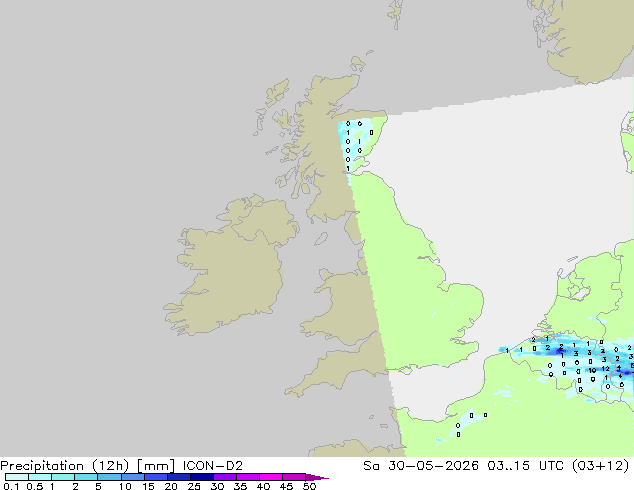Click the 2–5 mm legend color swatch
634x490 pixels.
tap(86, 477)
